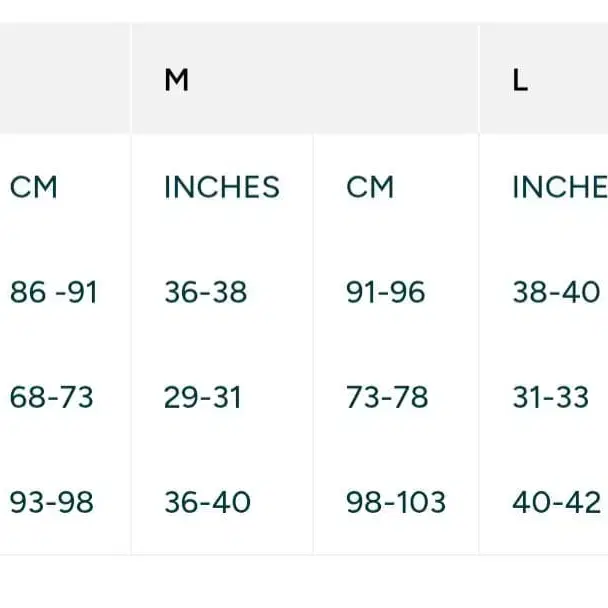Click the M size column header
The image size is (608, 608).
pos(177,81)
